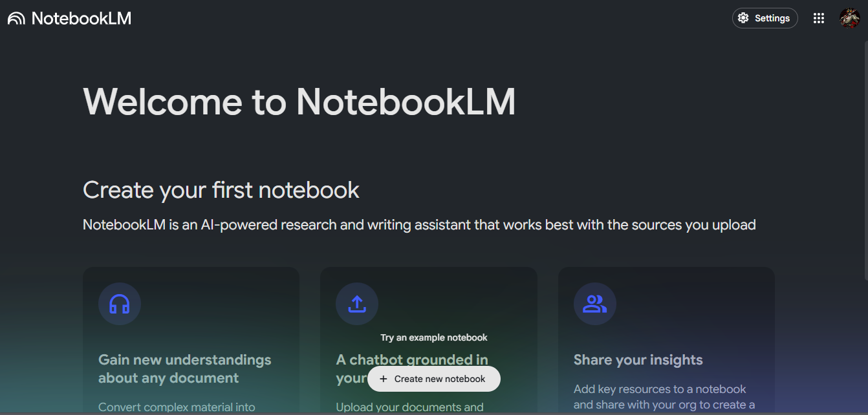The height and width of the screenshot is (415, 868).
Task: Click the headphones icon on the first card
Action: click(x=120, y=304)
